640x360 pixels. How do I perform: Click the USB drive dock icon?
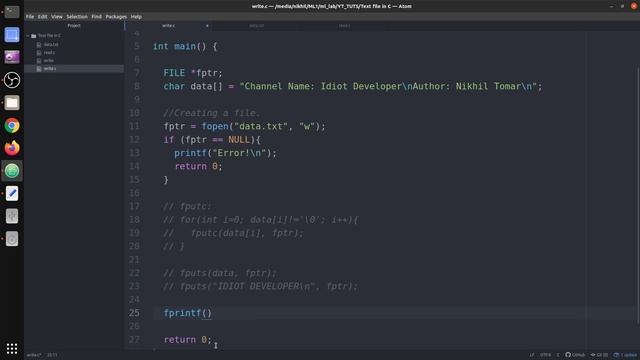coord(12,216)
